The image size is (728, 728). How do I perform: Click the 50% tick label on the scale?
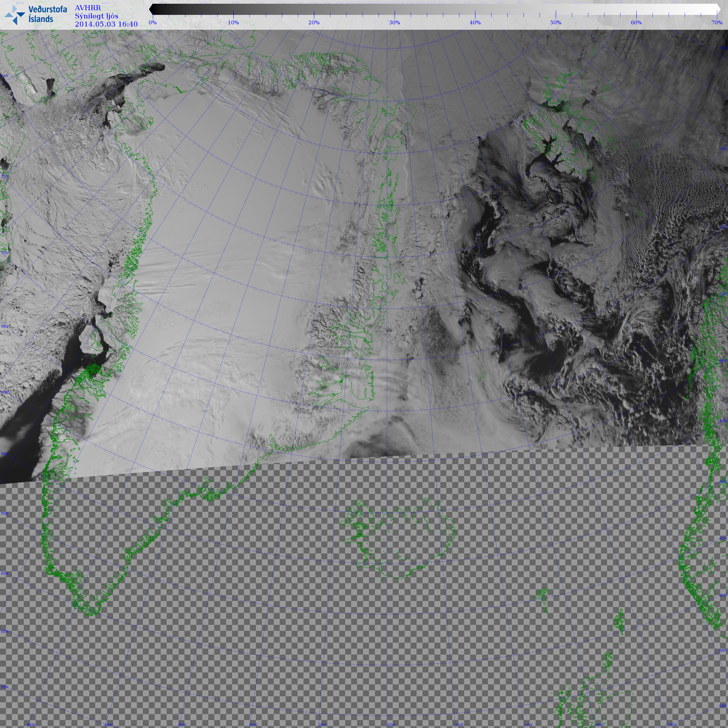tap(555, 23)
